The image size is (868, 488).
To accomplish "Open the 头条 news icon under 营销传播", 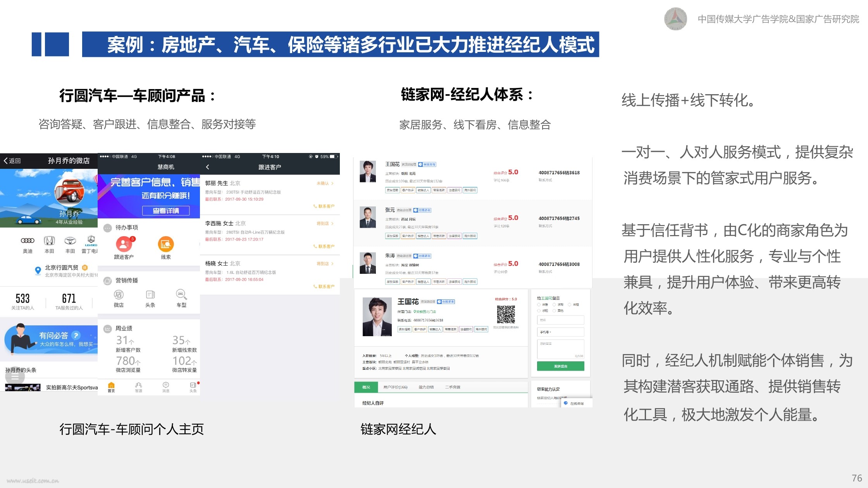I will coord(150,295).
